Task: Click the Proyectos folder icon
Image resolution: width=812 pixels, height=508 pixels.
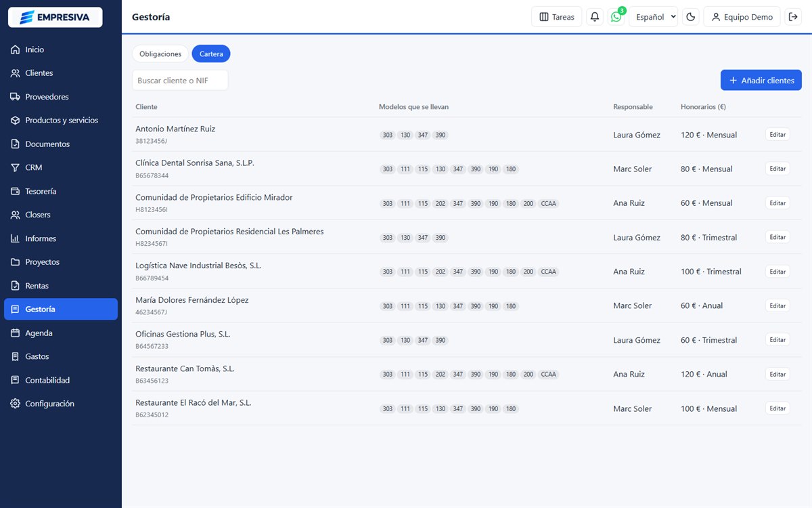Action: click(16, 262)
